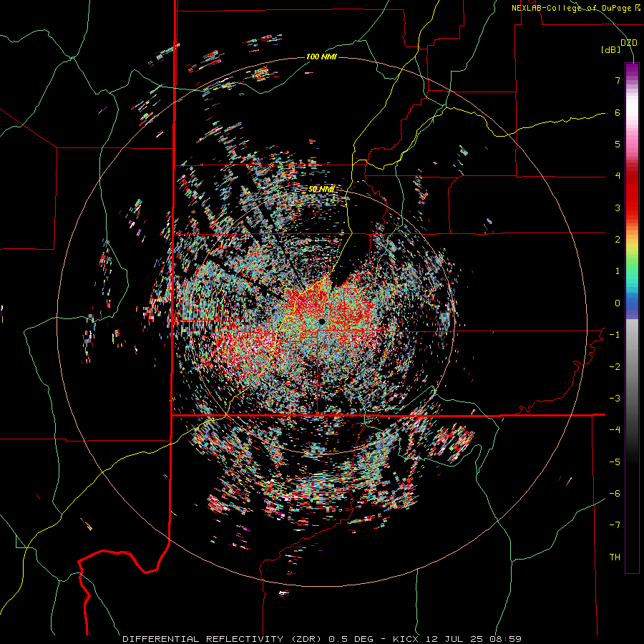Select scale value -1 on the legend
The image size is (644, 644).
tap(615, 335)
